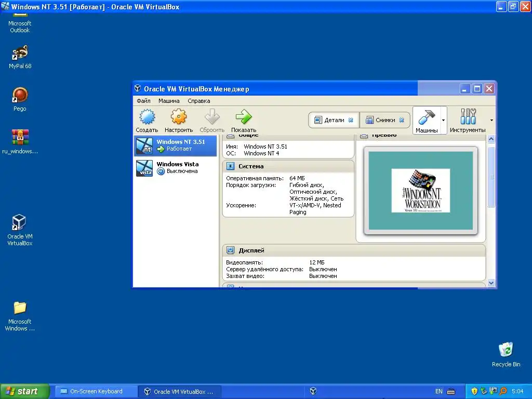Image resolution: width=532 pixels, height=399 pixels.
Task: Click VirtualBox cube icon in taskbar center
Action: [x=313, y=391]
